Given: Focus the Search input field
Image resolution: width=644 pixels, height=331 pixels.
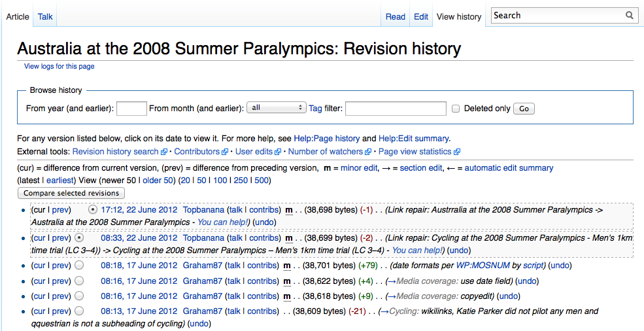Looking at the screenshot, I should point(558,16).
